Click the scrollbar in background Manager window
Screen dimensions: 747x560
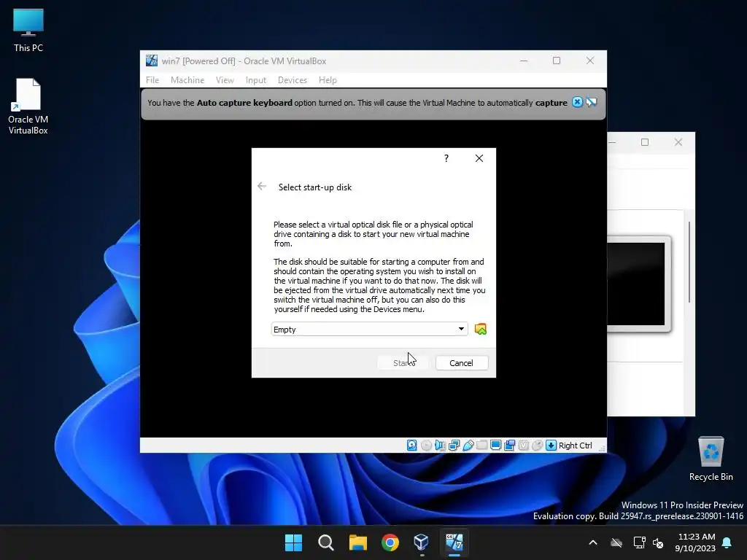click(689, 262)
